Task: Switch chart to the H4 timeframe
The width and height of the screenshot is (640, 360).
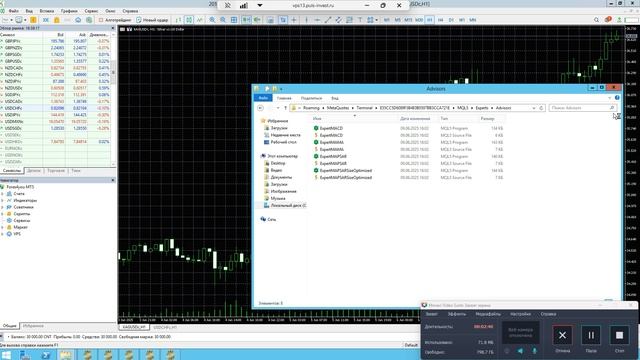Action: (440, 20)
